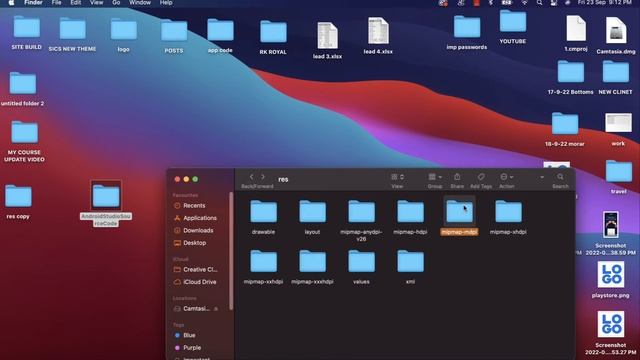The width and height of the screenshot is (640, 360).
Task: Open the Apple menu
Action: pos(11,2)
